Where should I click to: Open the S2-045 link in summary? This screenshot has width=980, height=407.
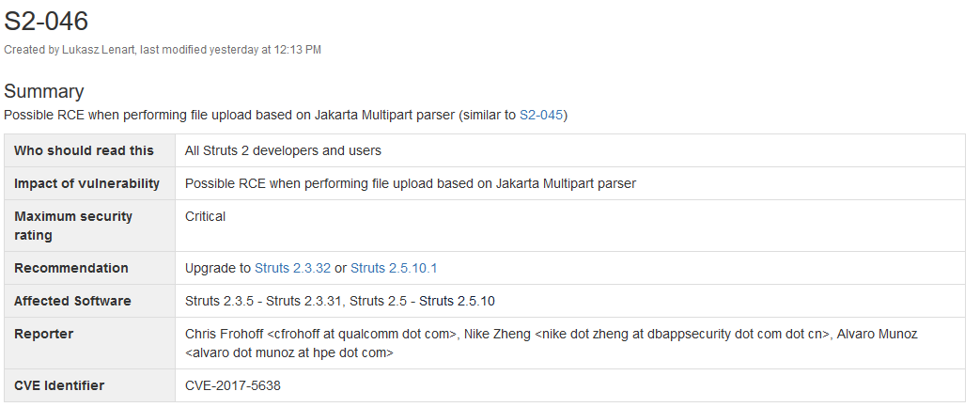pyautogui.click(x=542, y=115)
